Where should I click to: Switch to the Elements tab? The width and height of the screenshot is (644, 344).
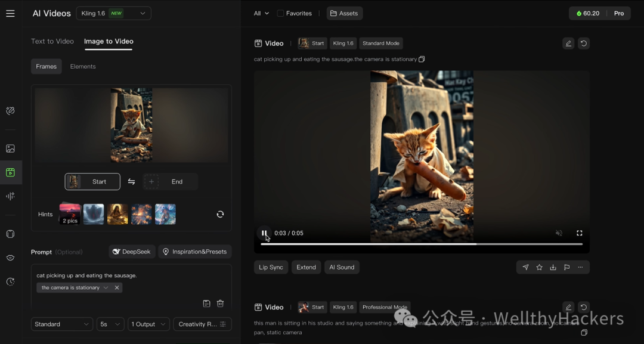[x=83, y=67]
